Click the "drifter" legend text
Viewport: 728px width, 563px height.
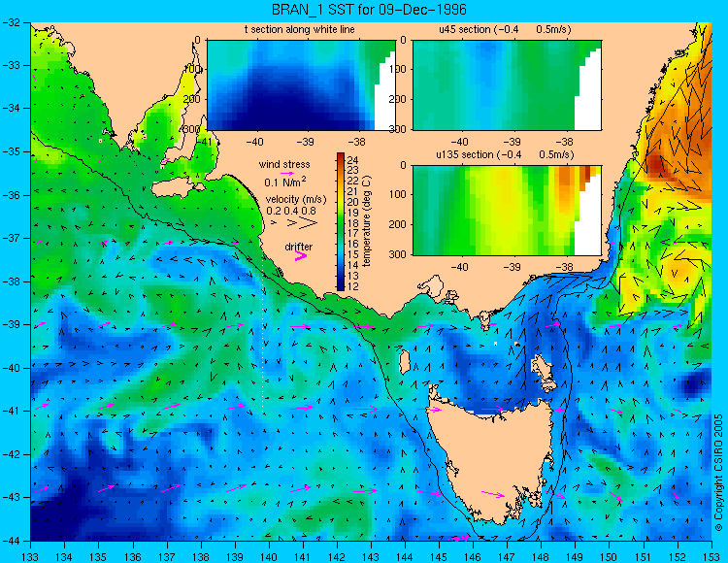pos(299,247)
